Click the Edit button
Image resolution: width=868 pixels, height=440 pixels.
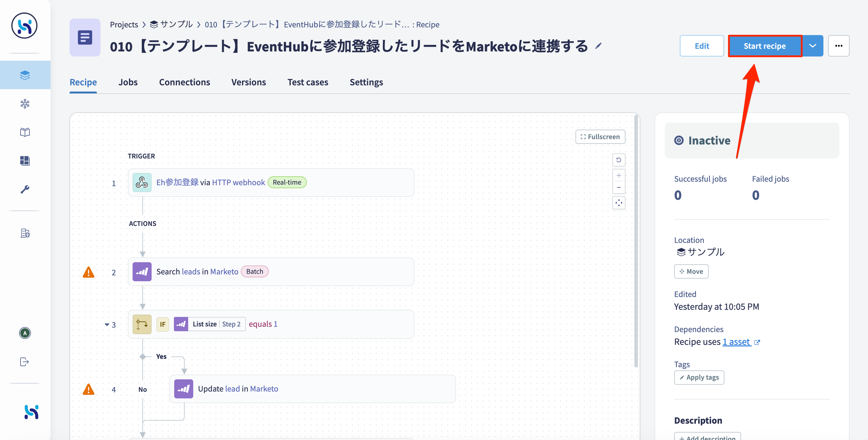coord(702,46)
